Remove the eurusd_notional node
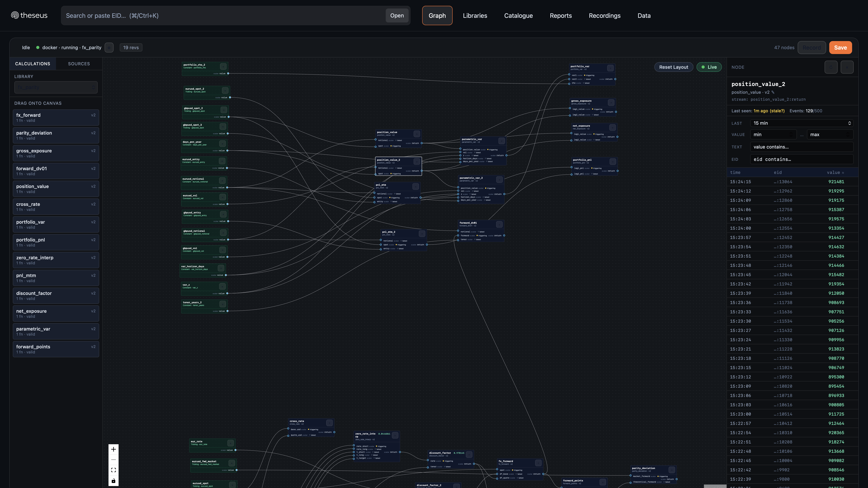Viewport: 868px width, 488px height. coord(222,180)
